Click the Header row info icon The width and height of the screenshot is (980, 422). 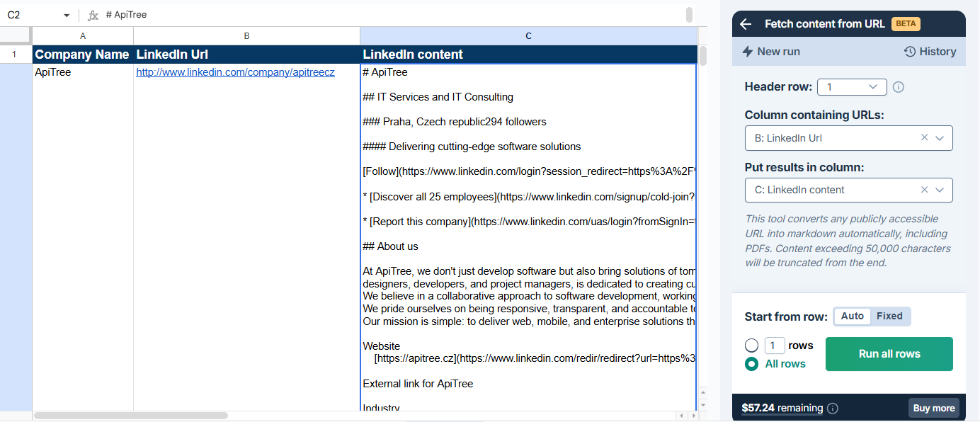(899, 87)
